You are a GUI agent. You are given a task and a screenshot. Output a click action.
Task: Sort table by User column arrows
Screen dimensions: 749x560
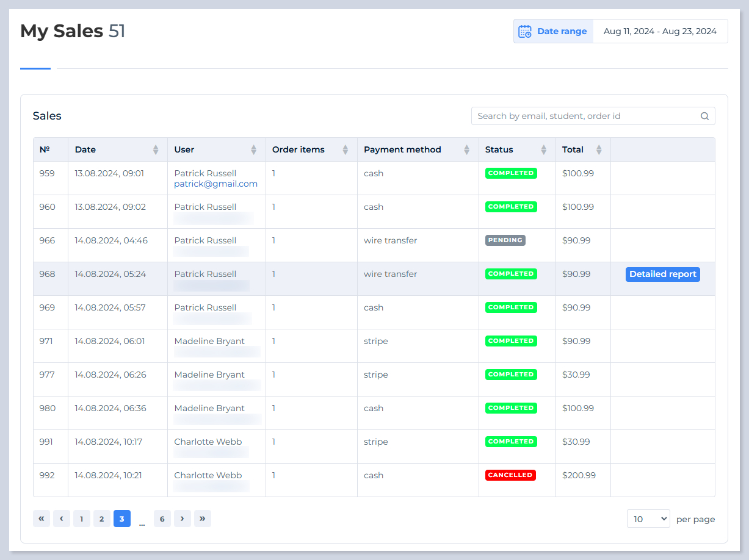[254, 149]
